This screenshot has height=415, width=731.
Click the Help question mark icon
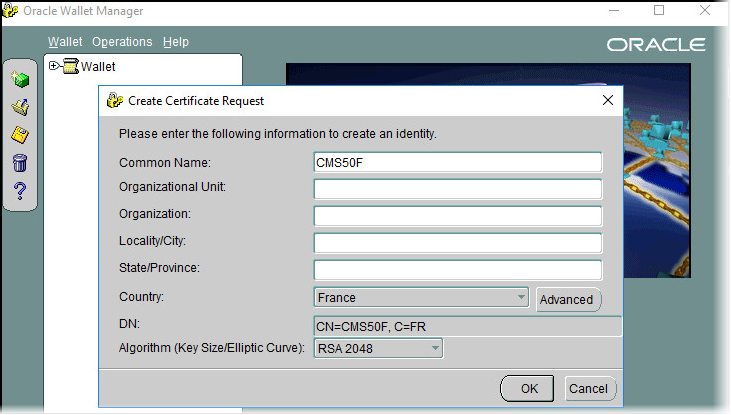tap(19, 191)
